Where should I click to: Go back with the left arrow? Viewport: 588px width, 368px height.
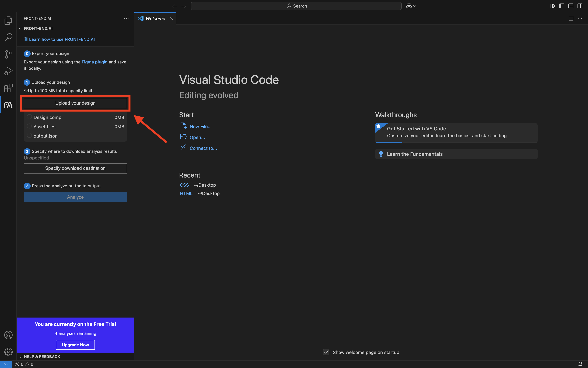(x=174, y=6)
